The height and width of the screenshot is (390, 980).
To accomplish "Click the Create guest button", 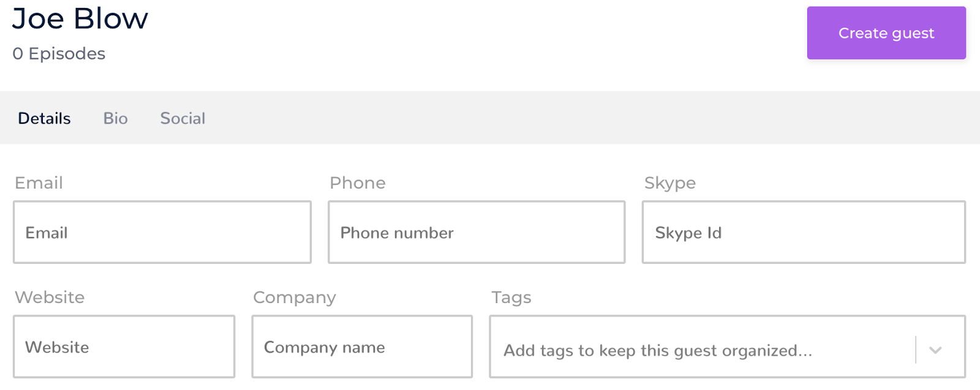I will tap(886, 33).
